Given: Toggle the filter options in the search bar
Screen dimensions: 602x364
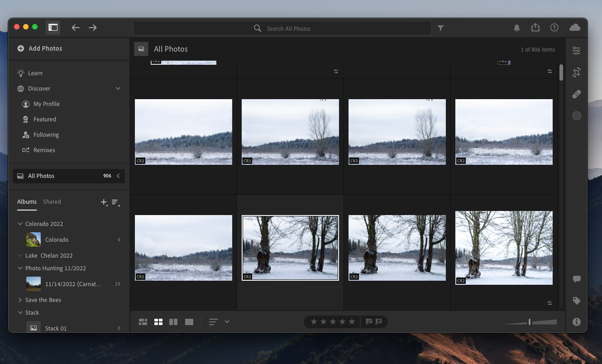Looking at the screenshot, I should pos(440,28).
